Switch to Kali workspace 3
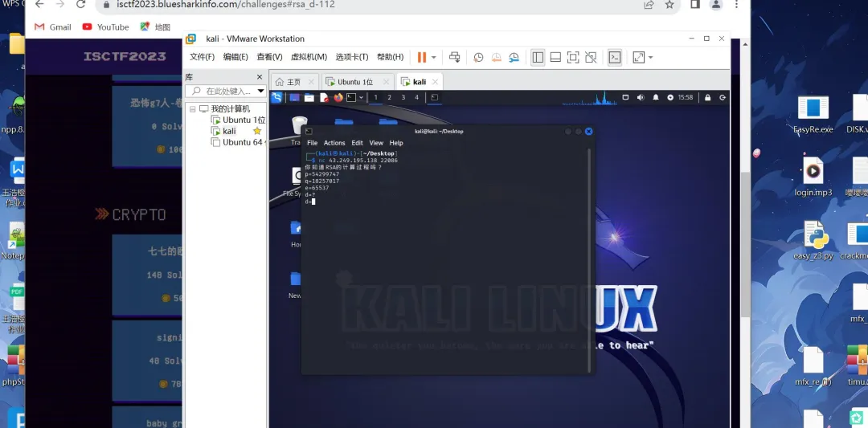The width and height of the screenshot is (868, 428). coord(403,97)
